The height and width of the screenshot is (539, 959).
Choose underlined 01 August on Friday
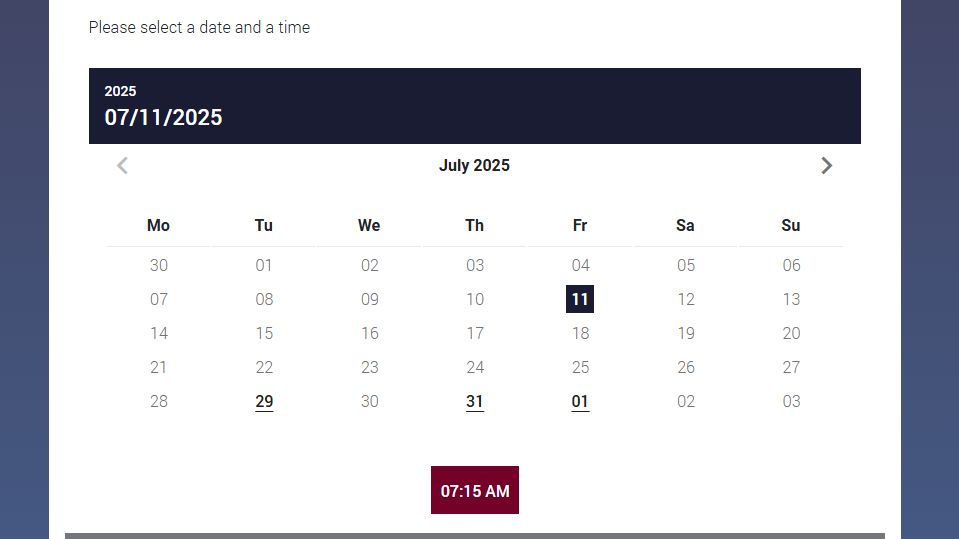(x=580, y=401)
